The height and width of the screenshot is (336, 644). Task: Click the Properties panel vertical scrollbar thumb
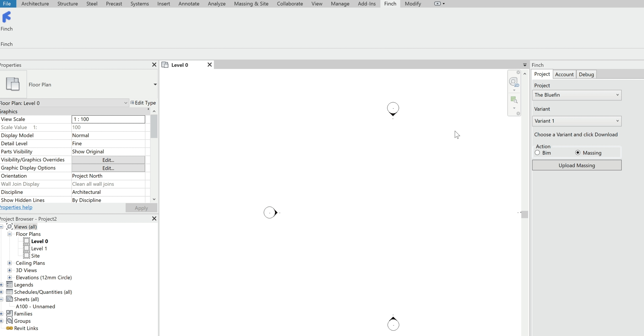pos(154,126)
